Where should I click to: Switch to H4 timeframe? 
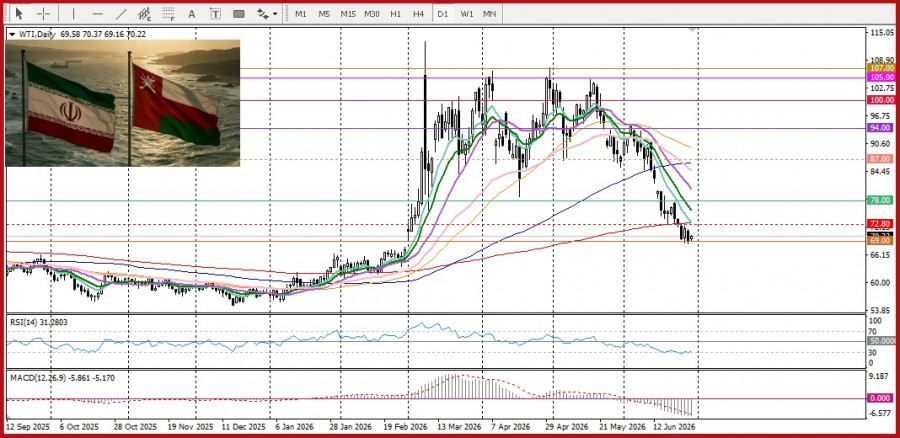(x=418, y=14)
